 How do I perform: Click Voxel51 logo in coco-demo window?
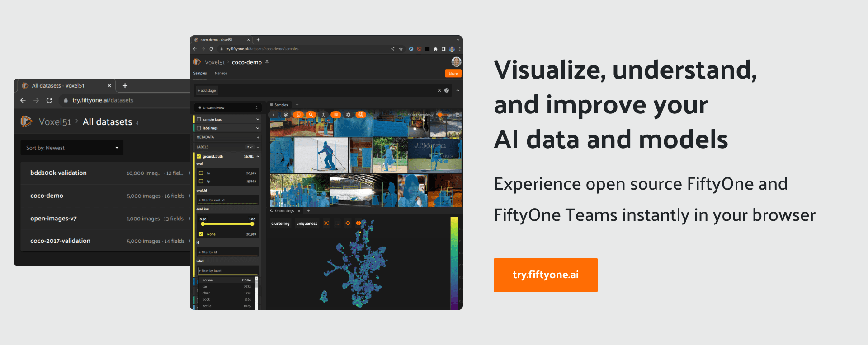(197, 62)
